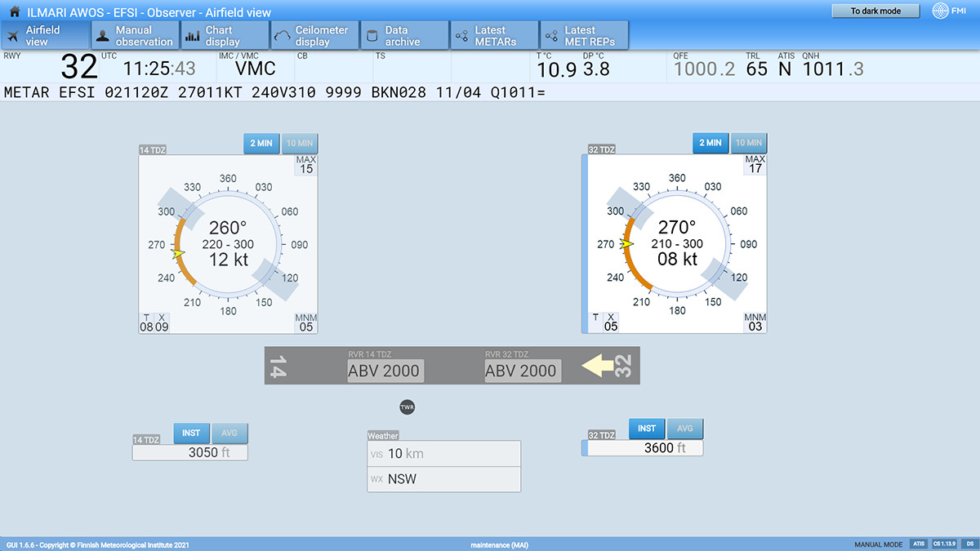The width and height of the screenshot is (980, 551).
Task: Select 2 MIN for 32 TDZ wind
Action: (x=709, y=143)
